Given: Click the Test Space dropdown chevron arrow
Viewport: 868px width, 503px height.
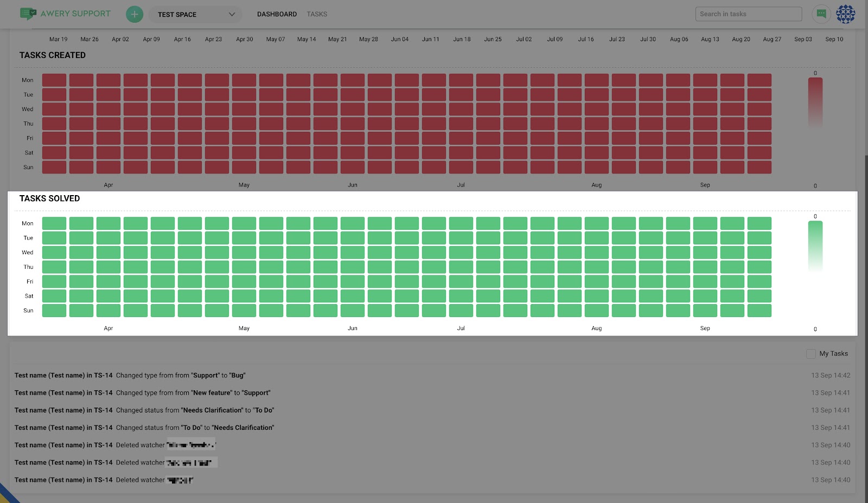Looking at the screenshot, I should click(232, 15).
